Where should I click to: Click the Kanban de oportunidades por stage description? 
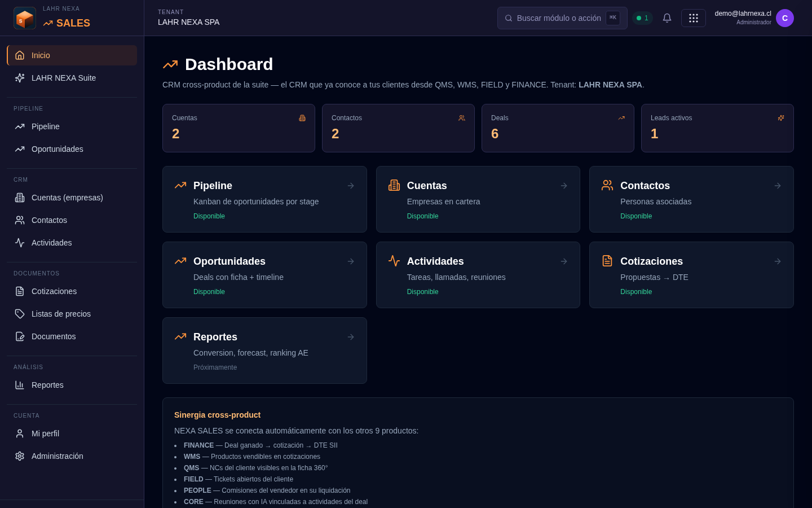coord(256,202)
